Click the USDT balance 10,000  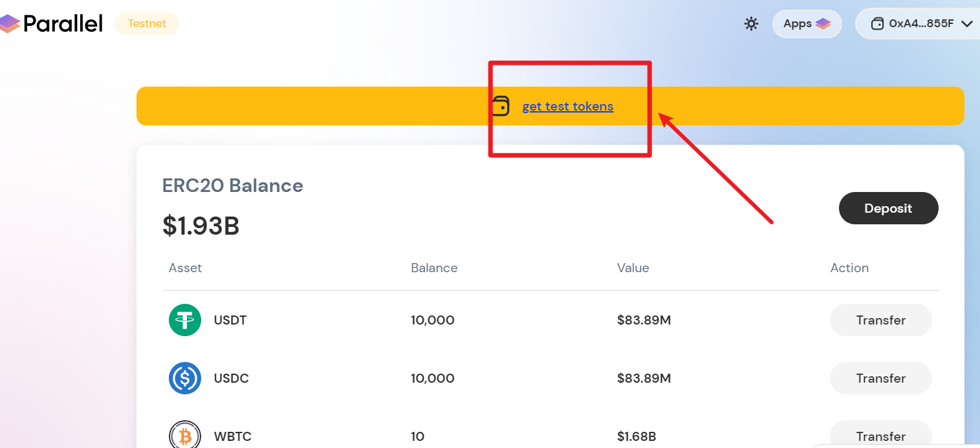pyautogui.click(x=433, y=320)
